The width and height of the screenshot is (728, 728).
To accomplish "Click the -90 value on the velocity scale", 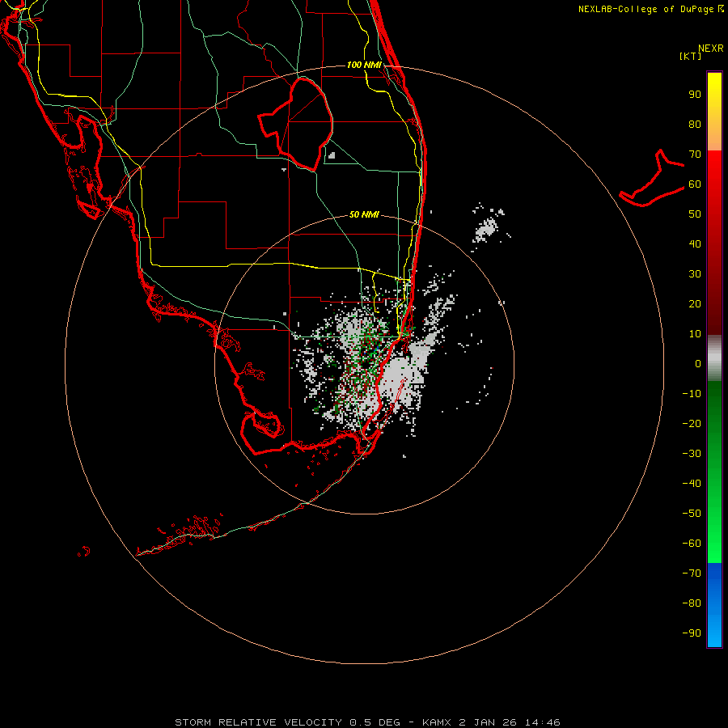I will (x=692, y=633).
